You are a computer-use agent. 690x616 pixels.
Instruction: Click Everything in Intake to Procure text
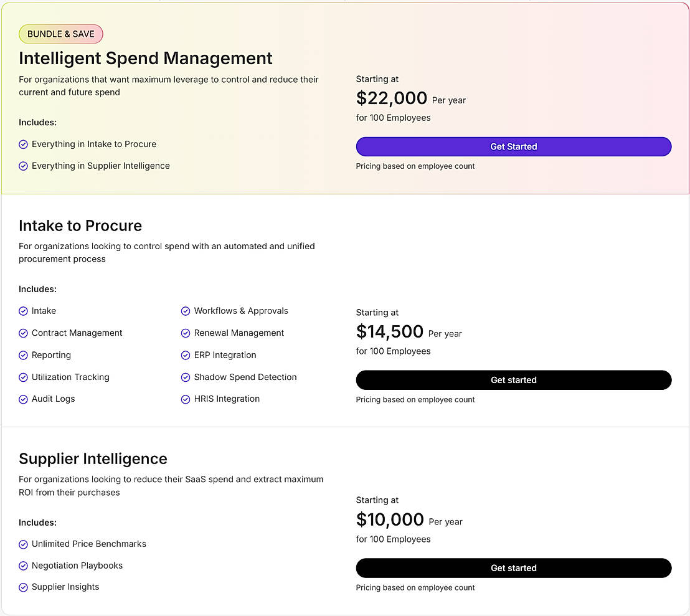coord(94,144)
